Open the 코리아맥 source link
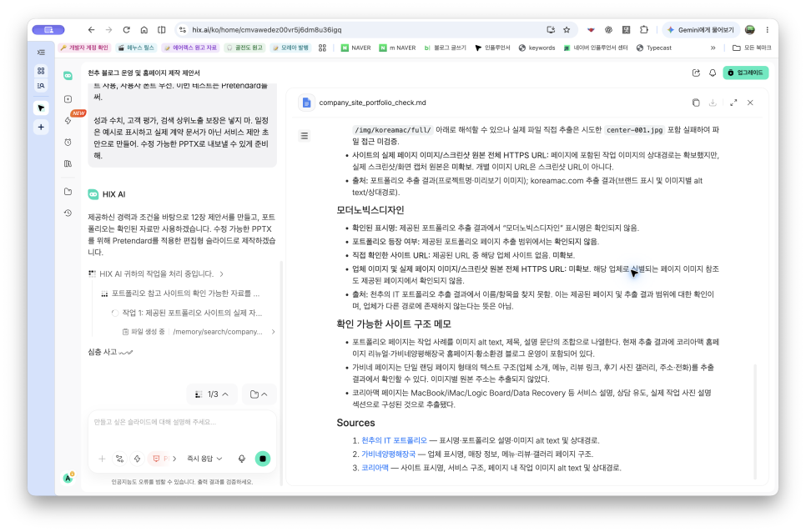 (375, 468)
